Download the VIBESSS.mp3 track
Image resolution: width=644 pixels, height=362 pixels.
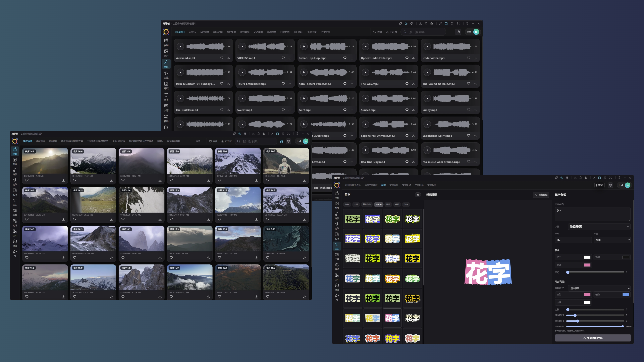[x=290, y=58]
